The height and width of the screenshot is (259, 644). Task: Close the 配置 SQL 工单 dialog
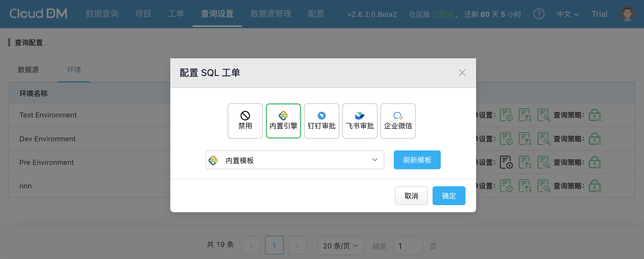coord(462,73)
